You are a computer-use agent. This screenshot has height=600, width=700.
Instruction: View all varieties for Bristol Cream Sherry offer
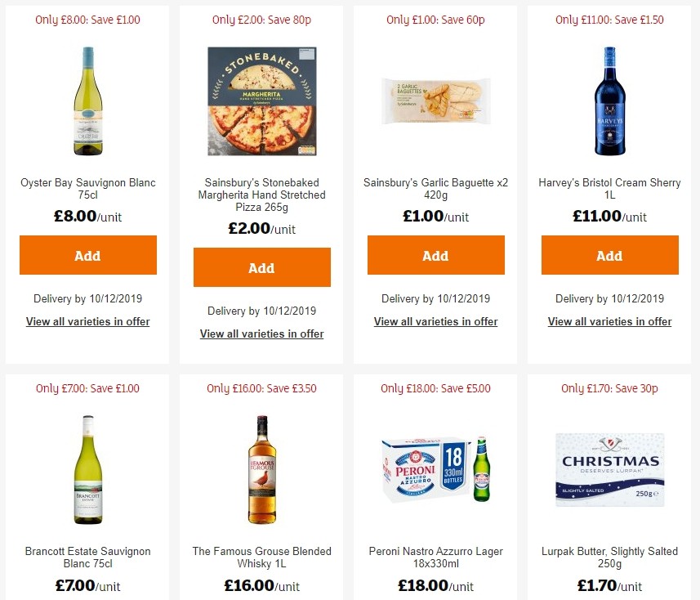609,321
